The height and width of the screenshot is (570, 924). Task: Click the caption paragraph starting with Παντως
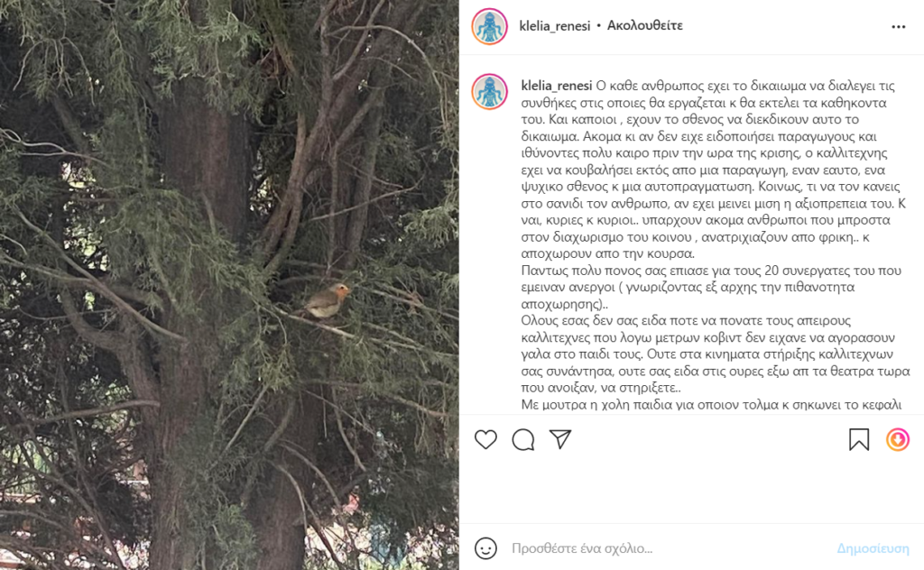(711, 288)
